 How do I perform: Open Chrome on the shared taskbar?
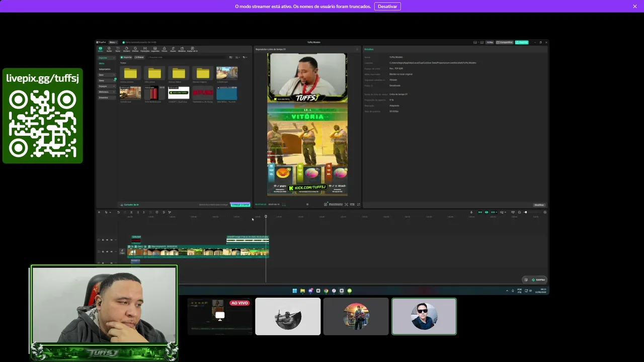pos(326,291)
